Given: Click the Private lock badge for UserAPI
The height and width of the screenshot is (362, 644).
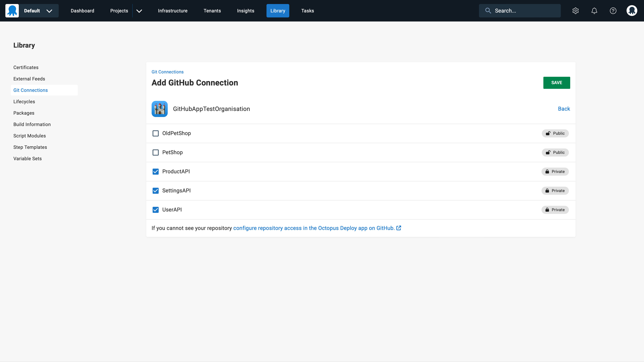Looking at the screenshot, I should [555, 210].
